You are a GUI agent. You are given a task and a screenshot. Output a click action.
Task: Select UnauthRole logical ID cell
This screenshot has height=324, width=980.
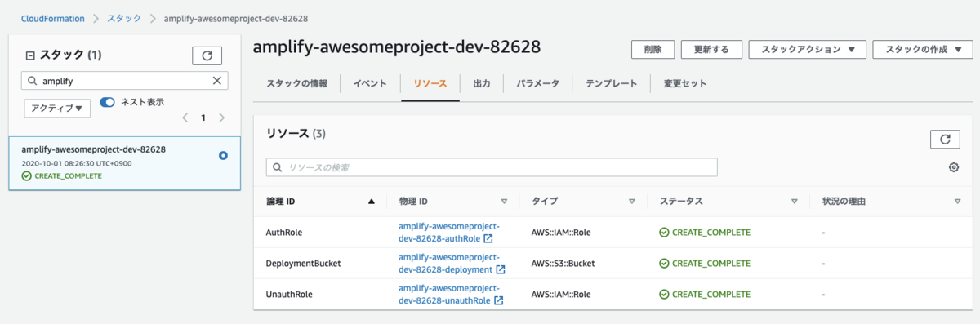pos(289,294)
